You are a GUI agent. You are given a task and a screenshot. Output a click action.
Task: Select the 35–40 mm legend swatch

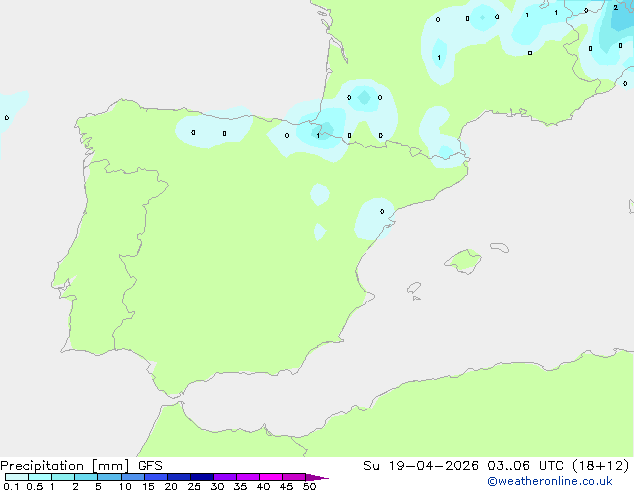point(248,477)
